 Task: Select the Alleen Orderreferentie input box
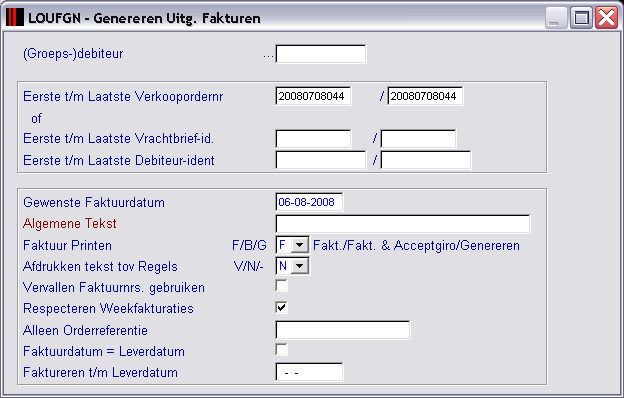click(x=343, y=330)
